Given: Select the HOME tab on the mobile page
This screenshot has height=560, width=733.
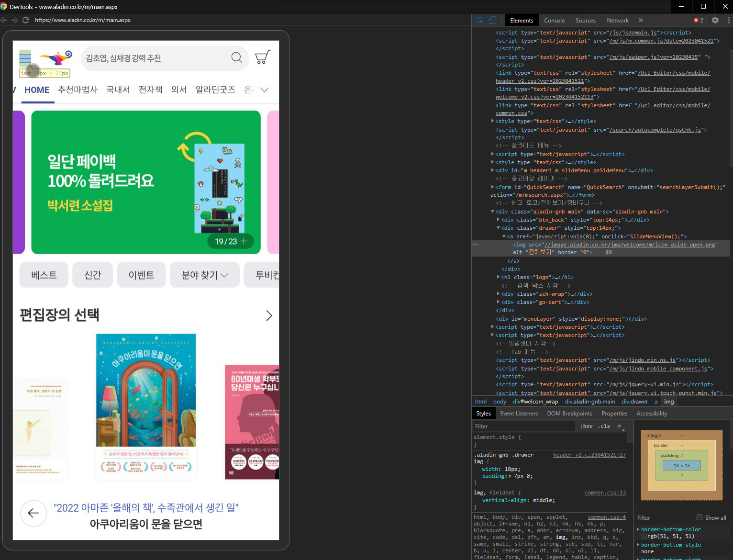Looking at the screenshot, I should [37, 90].
